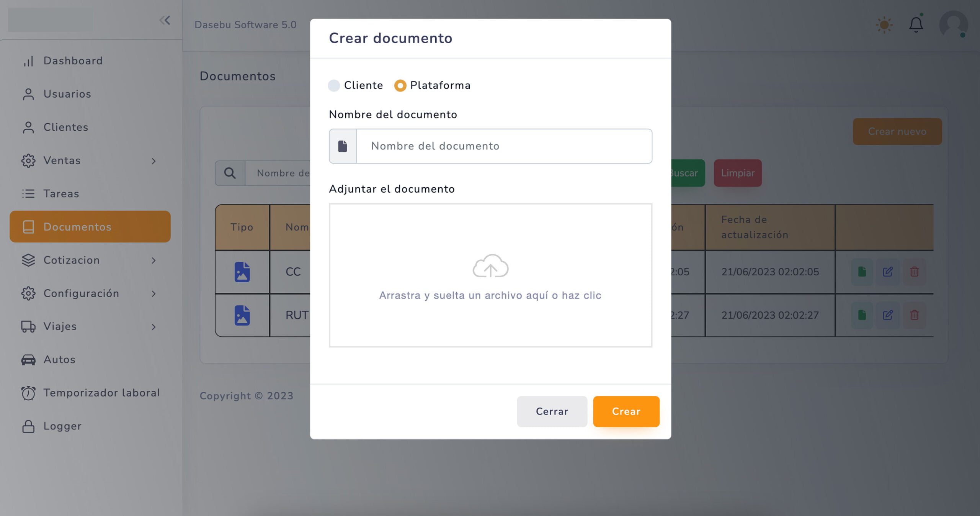Click Dasebu Software 5.0 header text

[245, 25]
